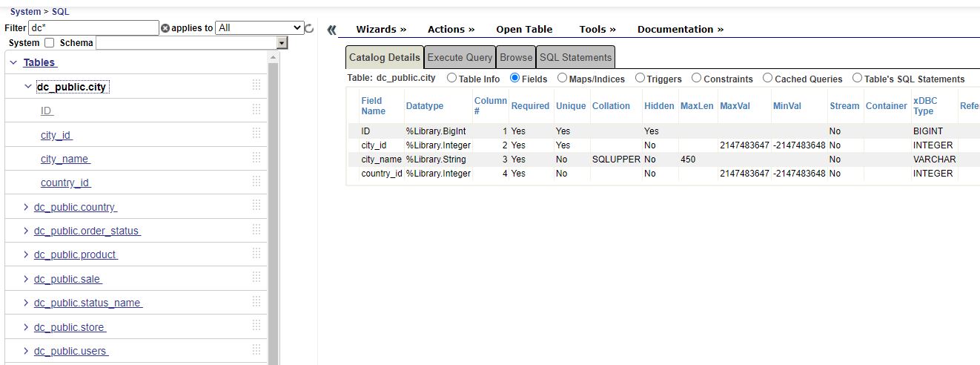This screenshot has height=365, width=980.
Task: Click the drag handle beside city_name field
Action: click(256, 157)
